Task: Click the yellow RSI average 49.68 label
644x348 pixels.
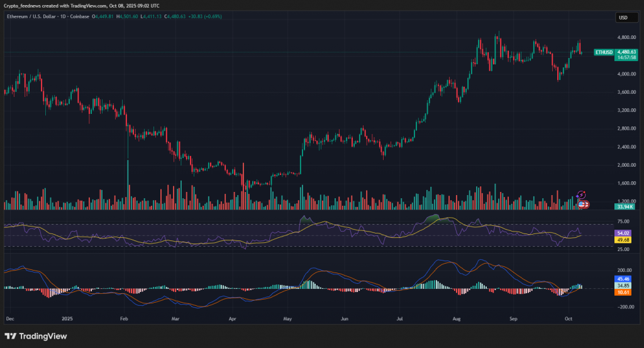Action: (x=624, y=240)
